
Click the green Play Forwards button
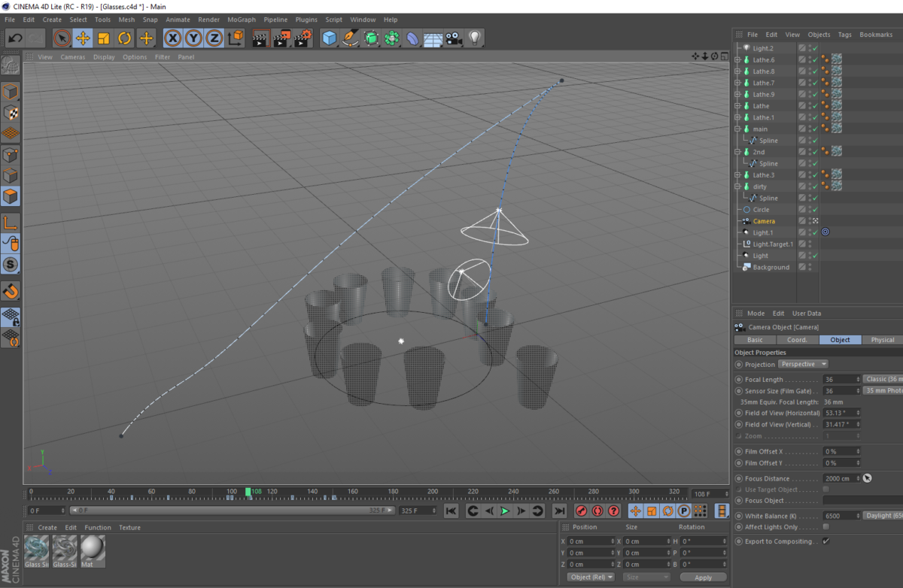coord(505,511)
